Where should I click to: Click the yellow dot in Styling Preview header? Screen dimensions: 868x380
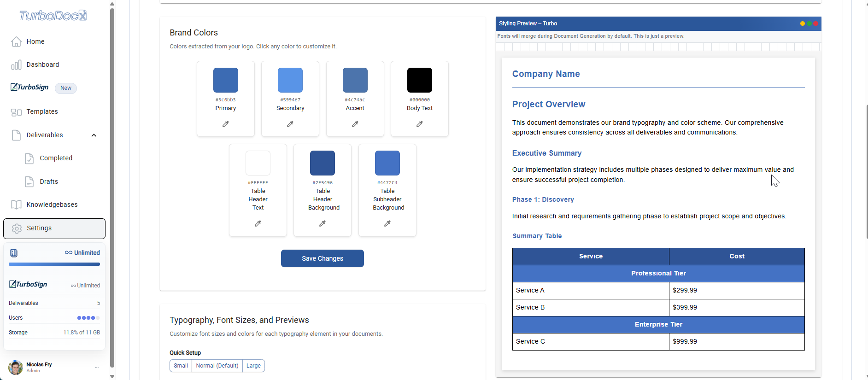tap(803, 23)
